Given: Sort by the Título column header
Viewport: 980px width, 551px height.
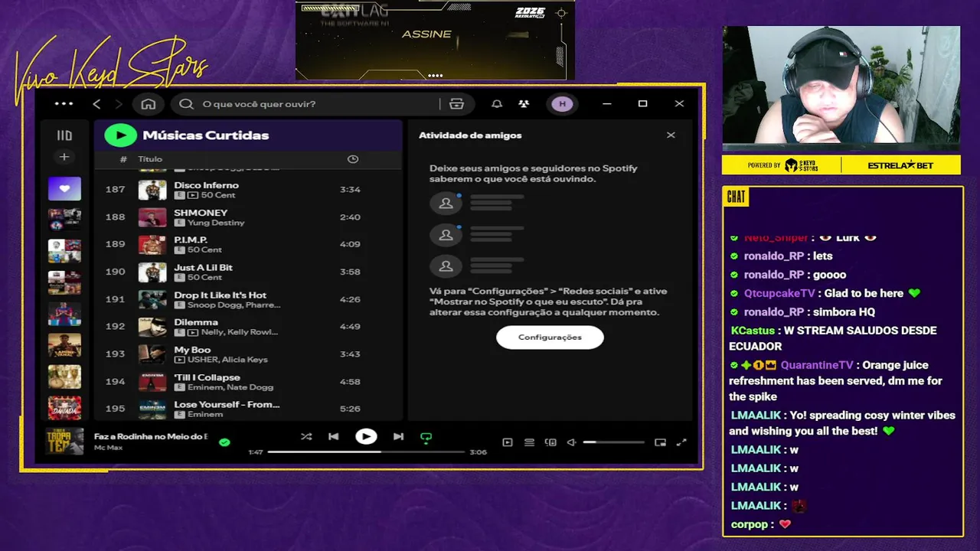Looking at the screenshot, I should tap(150, 159).
